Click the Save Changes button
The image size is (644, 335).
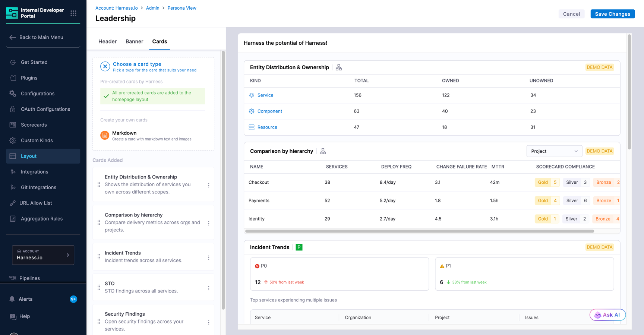click(x=612, y=14)
